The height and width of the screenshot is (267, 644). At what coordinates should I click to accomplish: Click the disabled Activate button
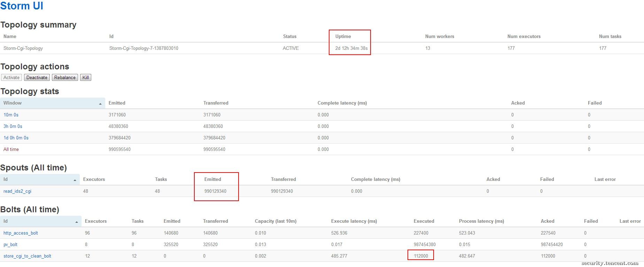11,77
